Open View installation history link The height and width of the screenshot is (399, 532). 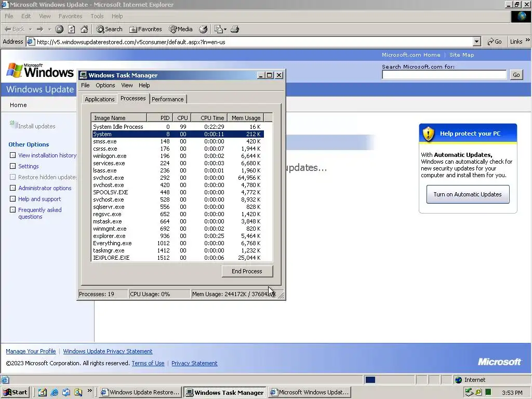[47, 155]
